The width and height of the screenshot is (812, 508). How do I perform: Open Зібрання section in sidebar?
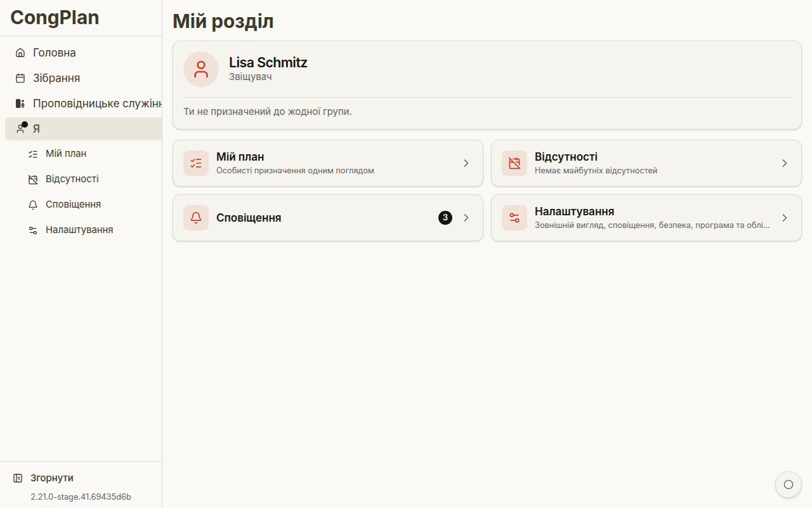pos(84,78)
